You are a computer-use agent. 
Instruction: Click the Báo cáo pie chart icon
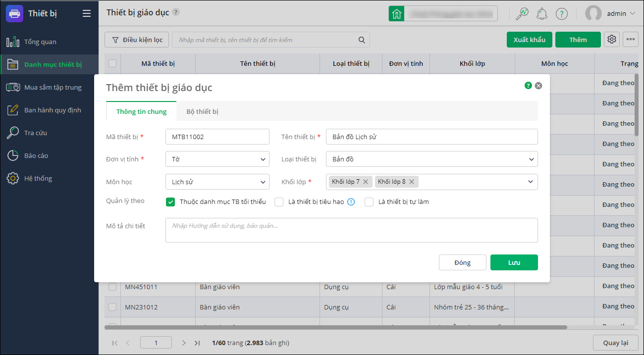13,155
